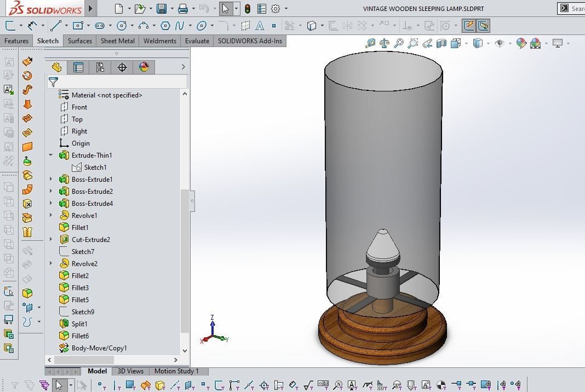Toggle the Instant2D button
Viewport: 585px width, 392px height.
point(483,26)
